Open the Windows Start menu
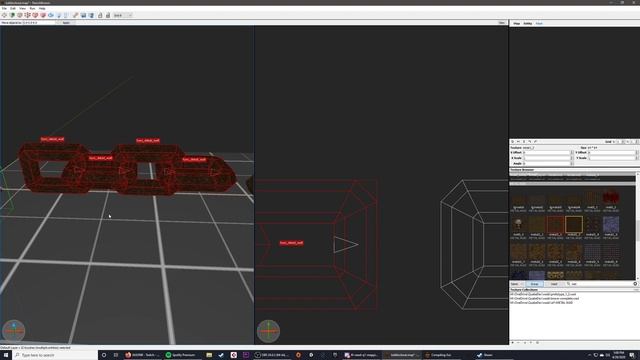Screen dimensions: 640x360 6,355
